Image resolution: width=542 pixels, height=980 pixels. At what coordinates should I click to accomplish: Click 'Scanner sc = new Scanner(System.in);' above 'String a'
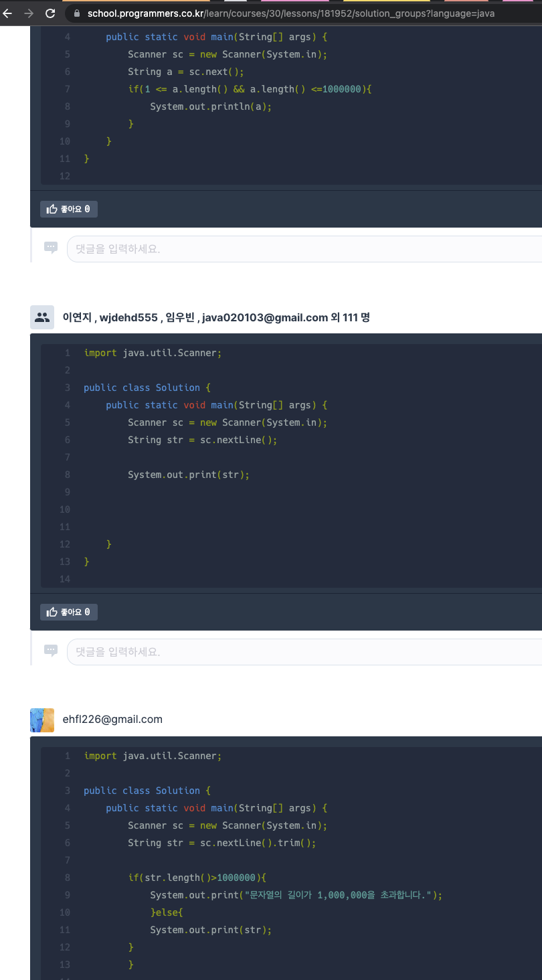point(228,54)
